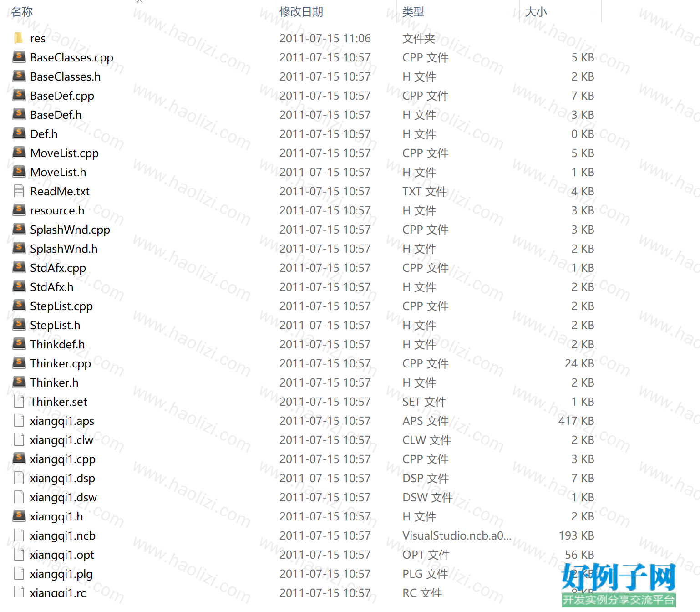The height and width of the screenshot is (612, 700).
Task: Click the MoveList.cpp file icon
Action: 19,153
